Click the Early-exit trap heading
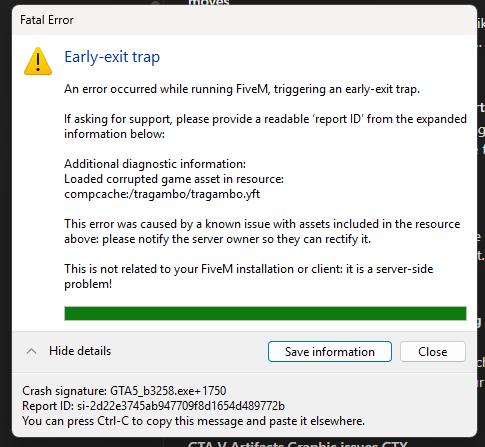485x447 pixels. [112, 57]
